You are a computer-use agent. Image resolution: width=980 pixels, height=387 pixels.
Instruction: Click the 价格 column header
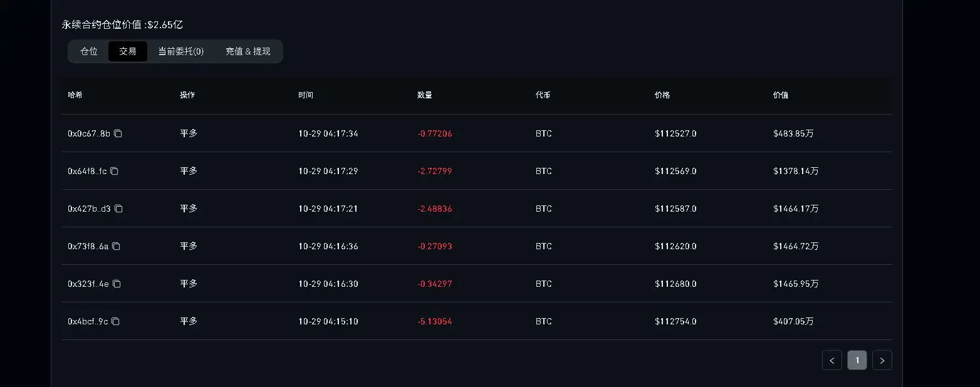[x=662, y=95]
